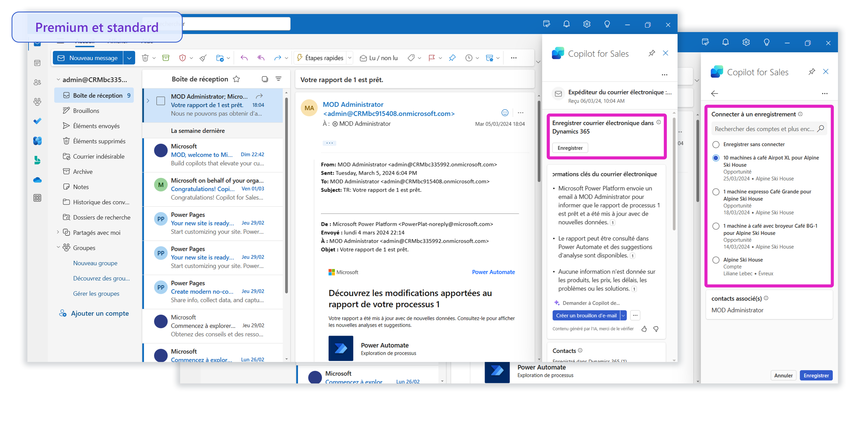Image resolution: width=868 pixels, height=438 pixels.
Task: Open the Accueil ribbon tab
Action: pos(85,41)
